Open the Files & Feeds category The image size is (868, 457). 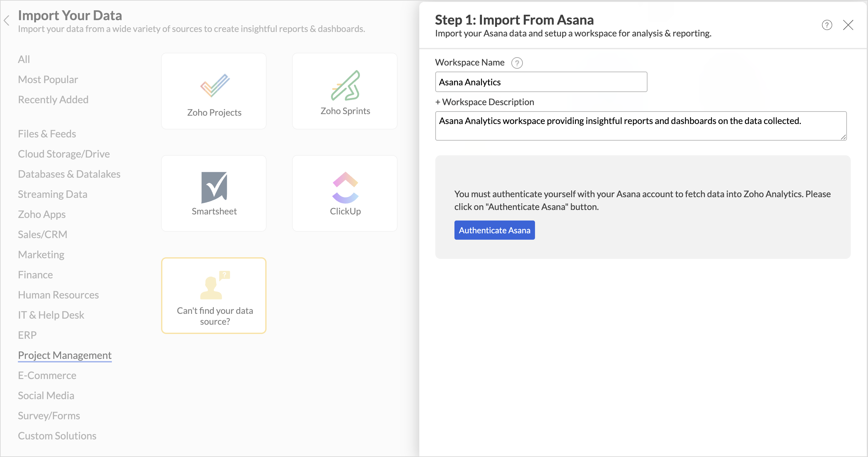47,134
